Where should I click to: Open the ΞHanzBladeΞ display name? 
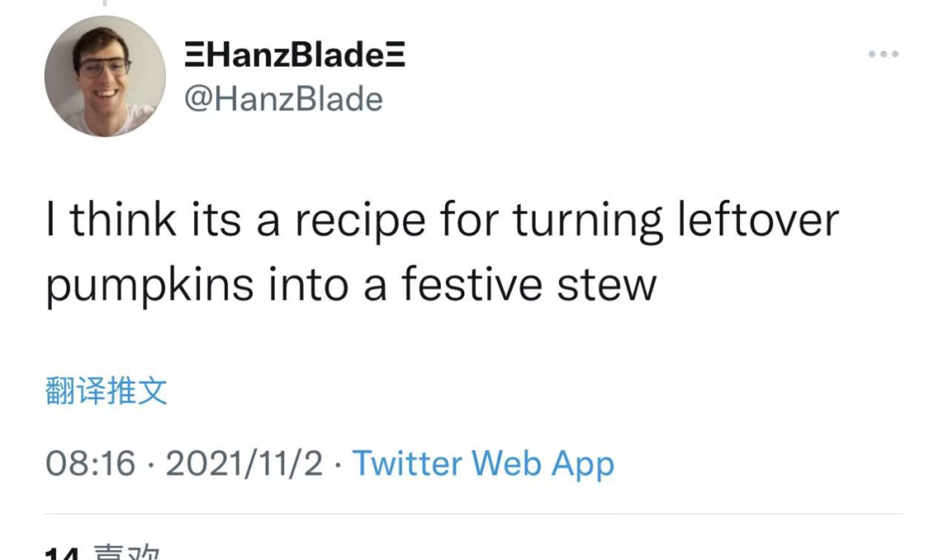coord(295,57)
